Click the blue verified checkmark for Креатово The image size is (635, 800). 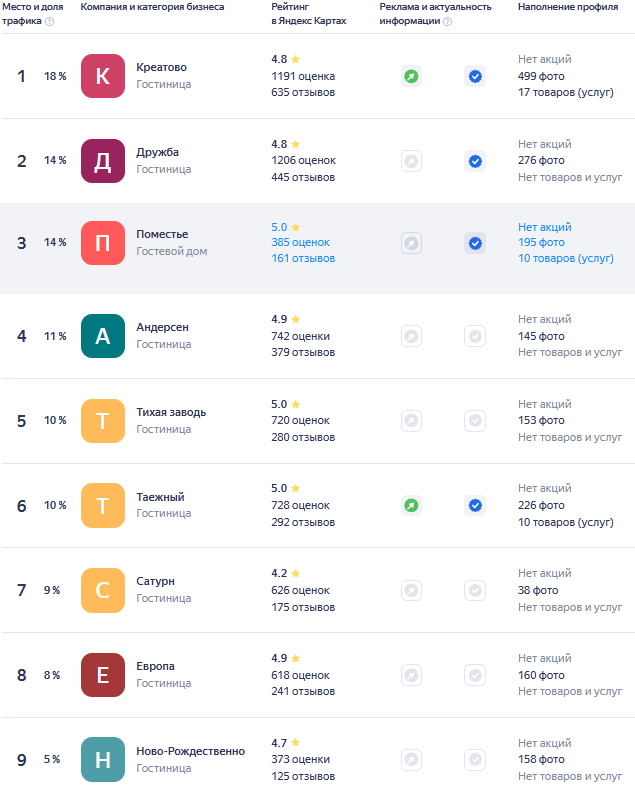475,76
